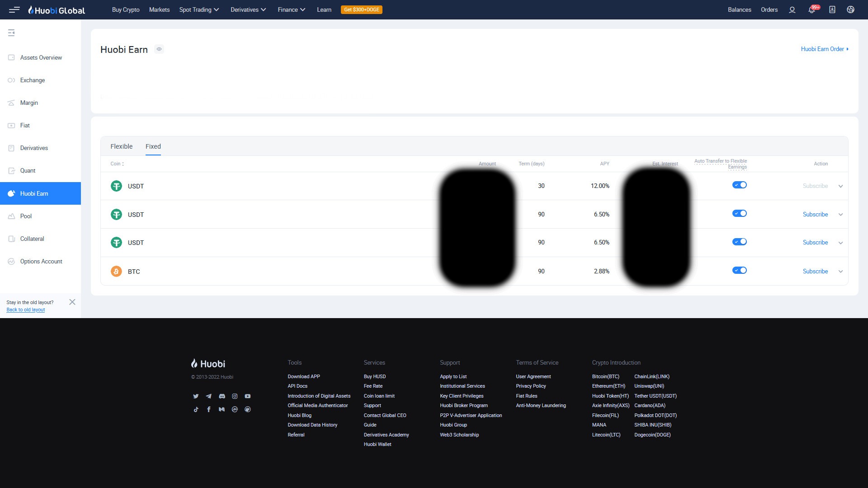Subscribe to the first USDT 90-day product

[815, 214]
